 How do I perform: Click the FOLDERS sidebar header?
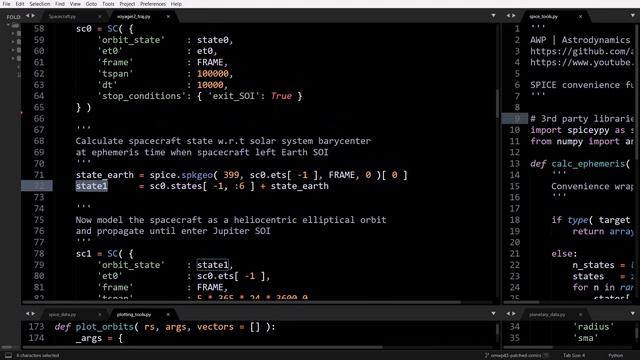(13, 17)
